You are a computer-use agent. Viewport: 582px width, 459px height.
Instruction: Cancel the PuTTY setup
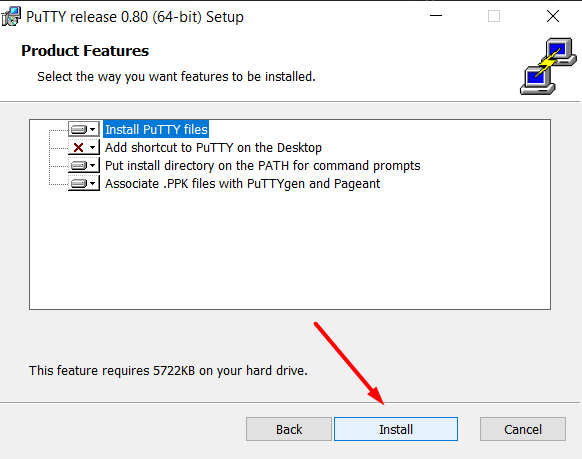tap(523, 429)
